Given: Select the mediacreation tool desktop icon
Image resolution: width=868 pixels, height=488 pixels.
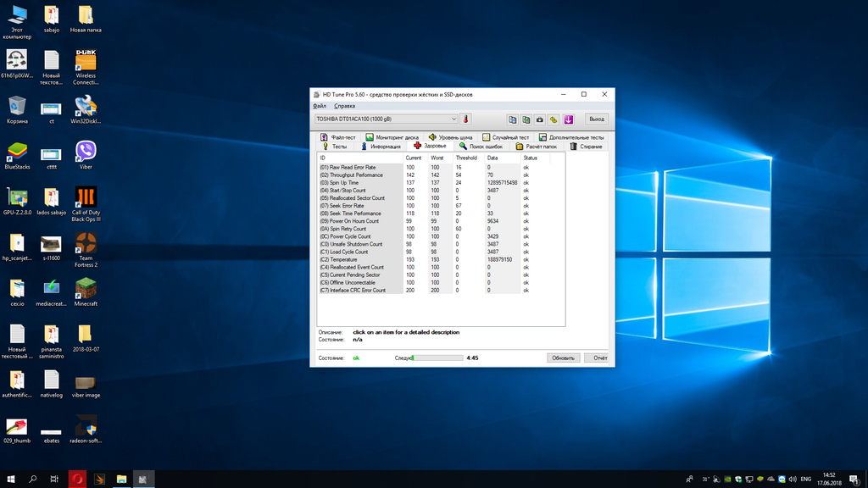Looking at the screenshot, I should coord(52,292).
